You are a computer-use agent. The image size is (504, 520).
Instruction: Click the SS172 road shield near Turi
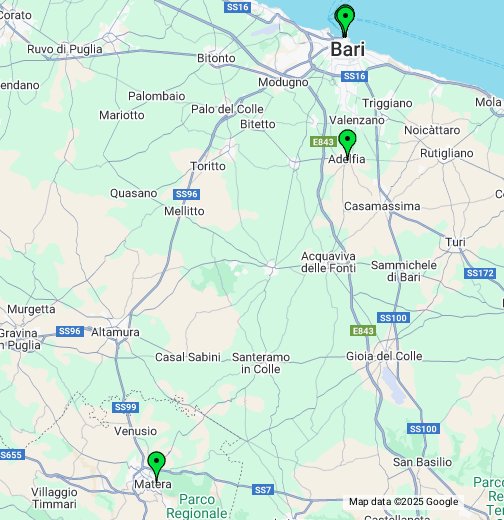480,273
